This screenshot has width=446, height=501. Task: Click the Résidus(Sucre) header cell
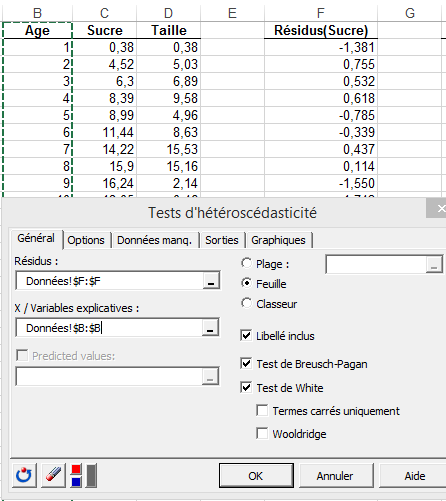click(x=321, y=30)
